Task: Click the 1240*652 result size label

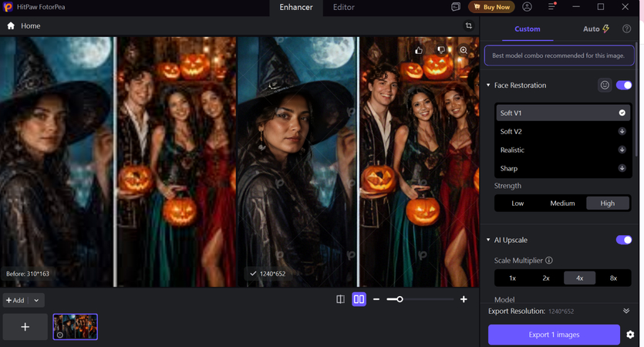Action: tap(268, 274)
